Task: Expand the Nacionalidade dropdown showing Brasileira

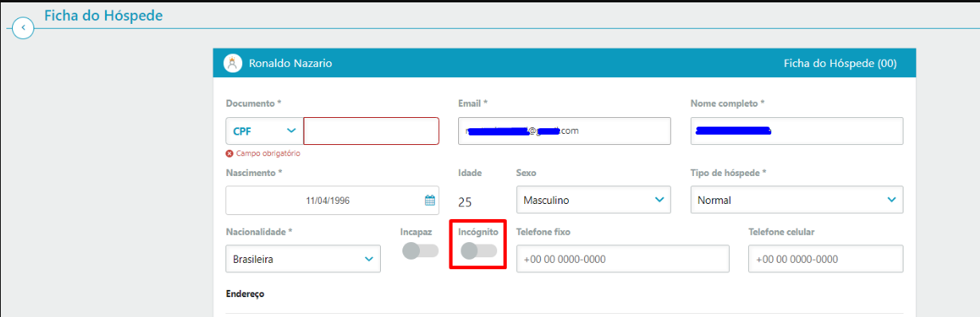Action: (x=304, y=259)
